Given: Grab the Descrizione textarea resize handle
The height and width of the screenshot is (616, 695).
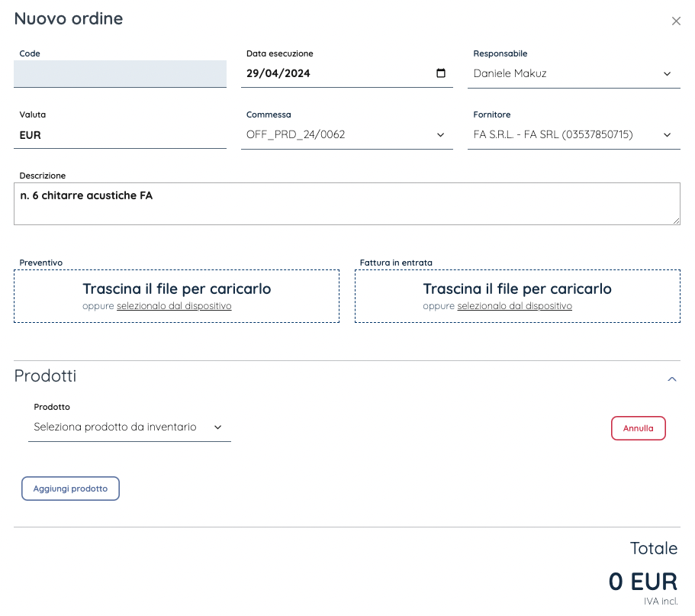Looking at the screenshot, I should click(x=676, y=221).
